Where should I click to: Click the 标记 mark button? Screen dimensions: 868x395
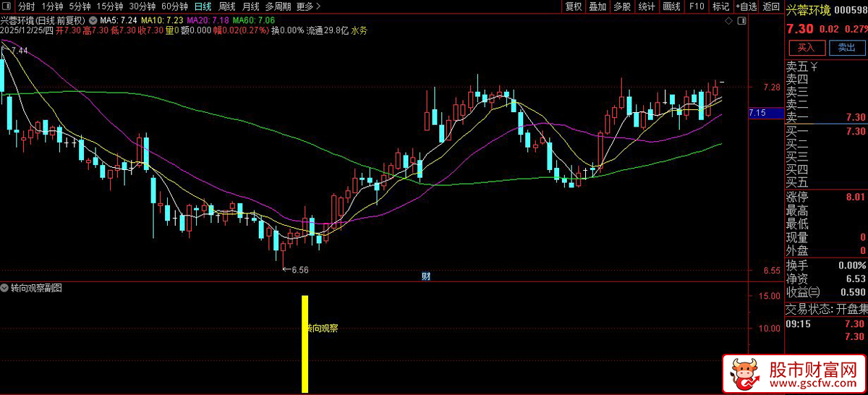tap(720, 7)
